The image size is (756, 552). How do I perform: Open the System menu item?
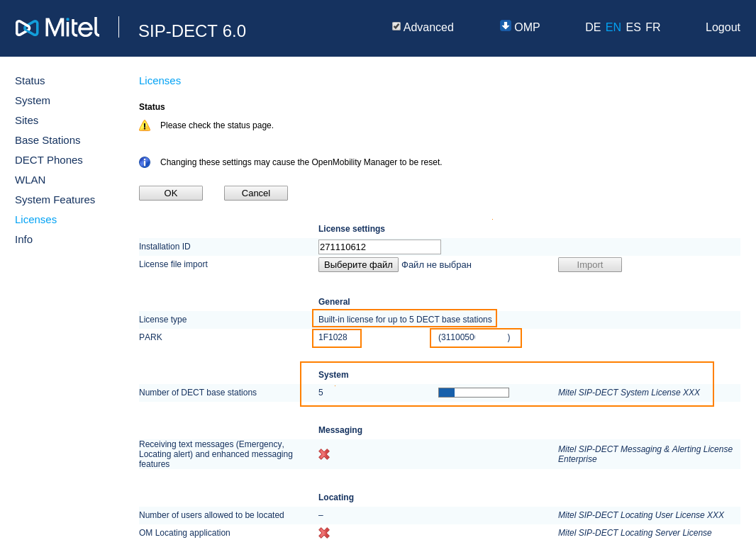pyautogui.click(x=33, y=101)
